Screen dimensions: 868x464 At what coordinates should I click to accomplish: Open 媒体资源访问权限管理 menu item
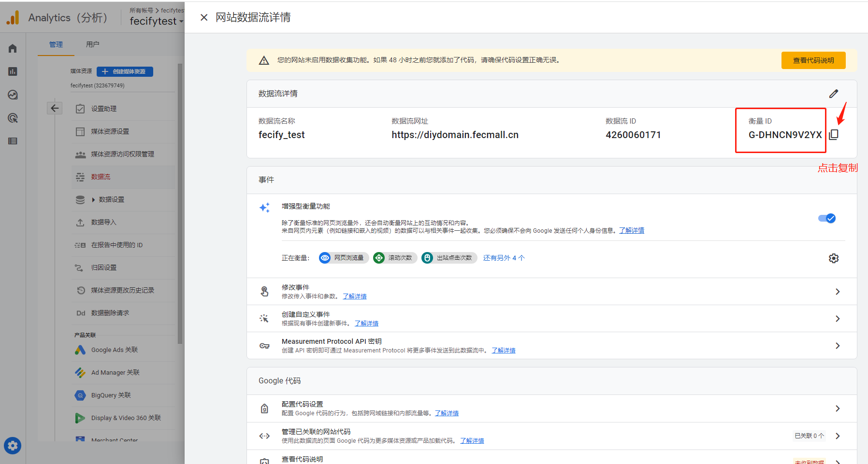pos(123,154)
